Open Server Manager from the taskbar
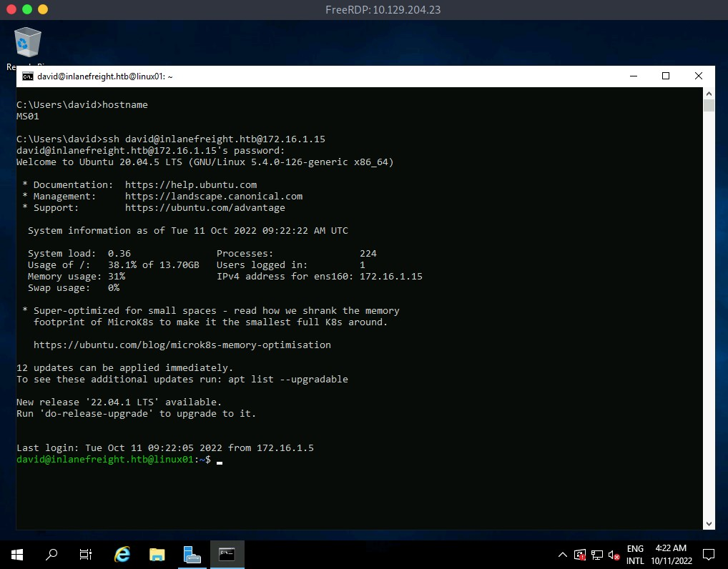The image size is (728, 569). (192, 555)
